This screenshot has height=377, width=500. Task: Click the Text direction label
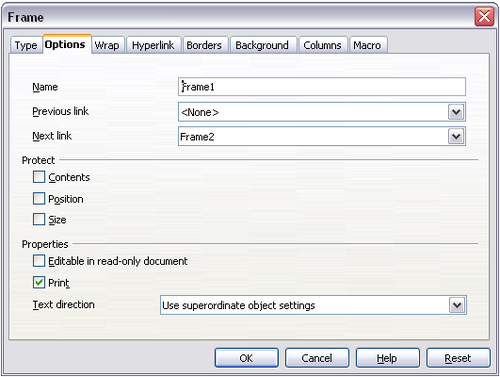pos(64,305)
